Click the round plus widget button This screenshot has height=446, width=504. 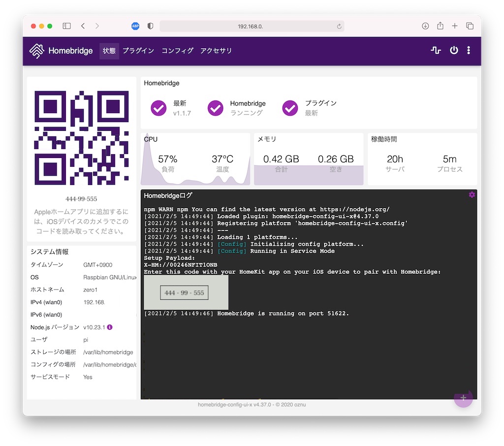point(463,398)
